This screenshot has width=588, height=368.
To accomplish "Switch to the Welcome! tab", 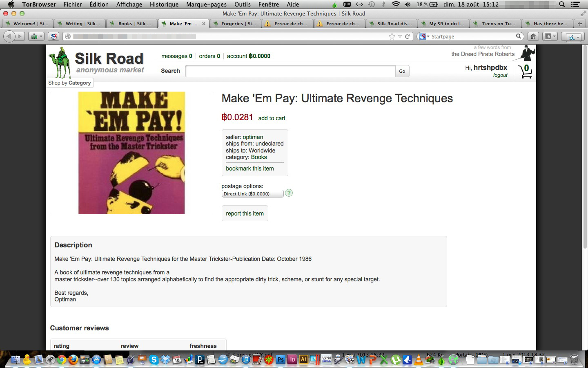I will (x=27, y=24).
